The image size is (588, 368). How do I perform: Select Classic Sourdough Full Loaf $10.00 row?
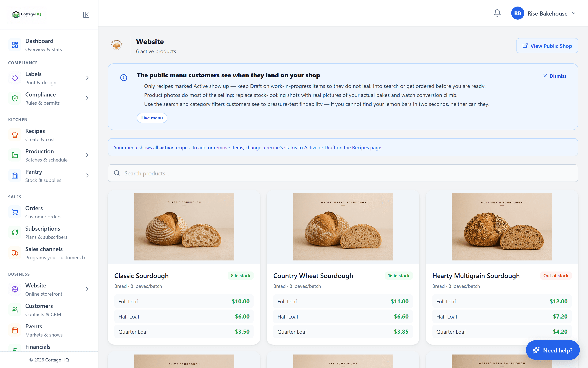click(x=184, y=302)
